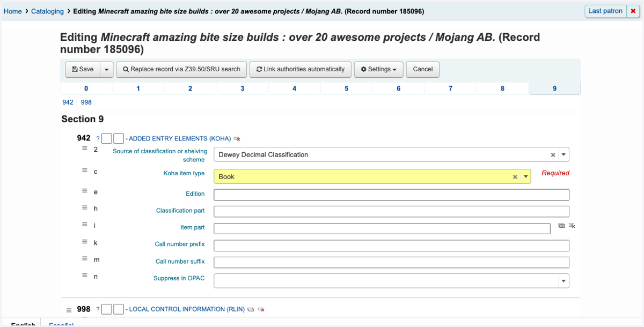This screenshot has width=644, height=327.
Task: Jump to tag 942 link
Action: 68,102
